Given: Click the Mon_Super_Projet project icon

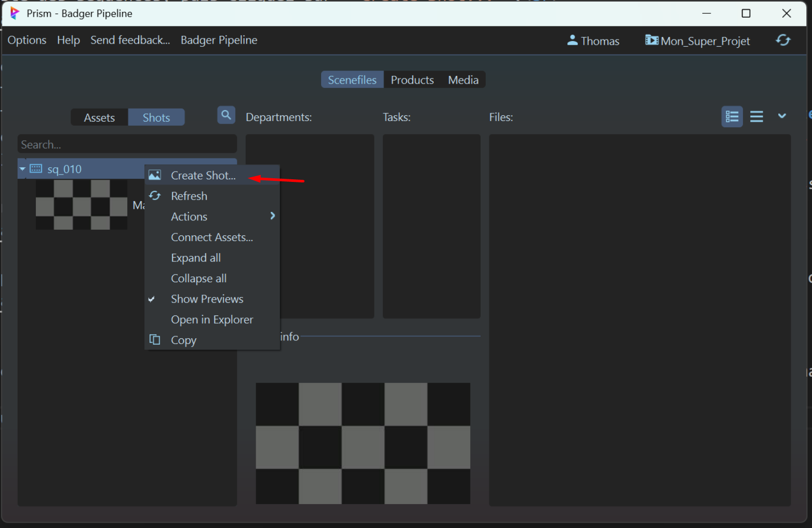Looking at the screenshot, I should [651, 41].
